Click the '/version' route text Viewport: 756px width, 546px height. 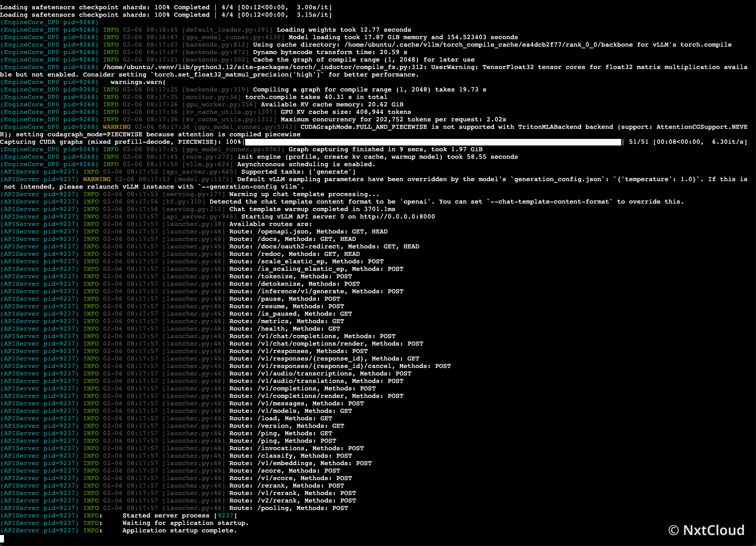[273, 426]
